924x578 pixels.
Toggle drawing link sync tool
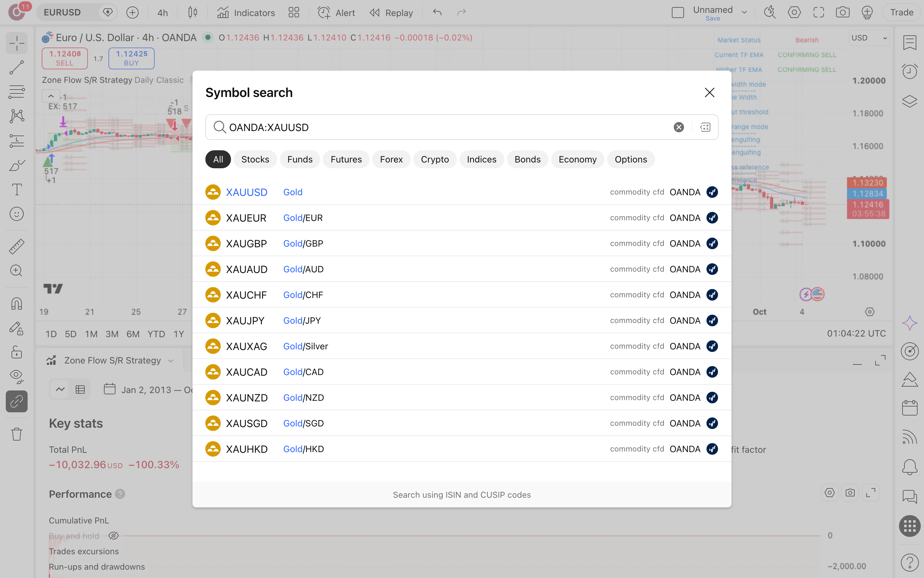tap(17, 401)
